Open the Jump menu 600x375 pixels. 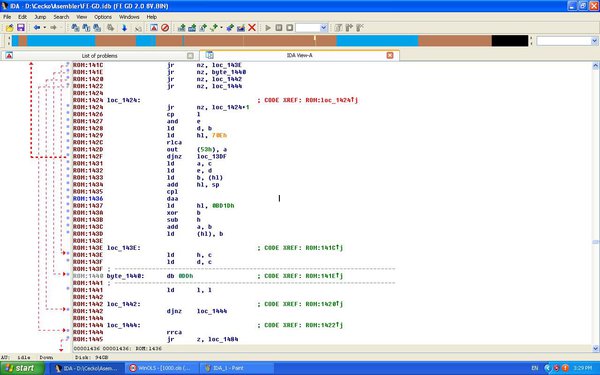40,17
